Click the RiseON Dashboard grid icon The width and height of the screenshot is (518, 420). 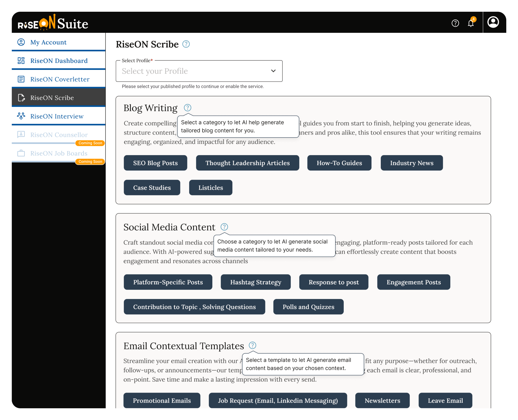[x=21, y=60]
